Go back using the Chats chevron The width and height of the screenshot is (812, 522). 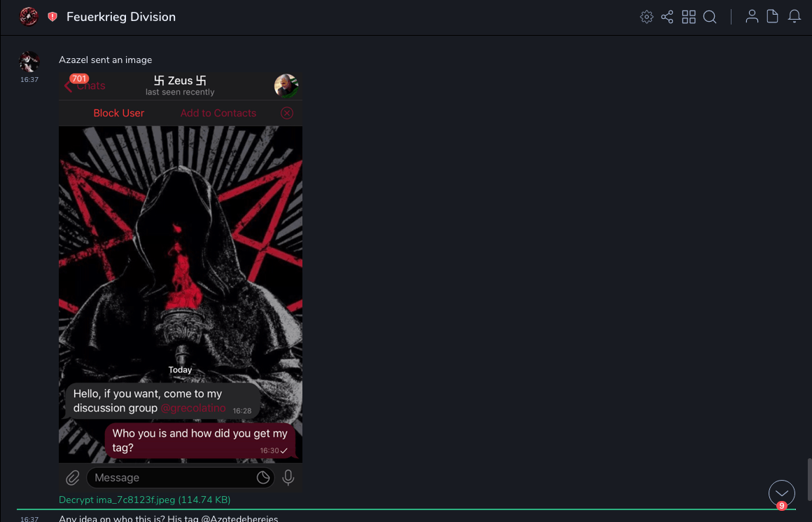click(x=69, y=86)
